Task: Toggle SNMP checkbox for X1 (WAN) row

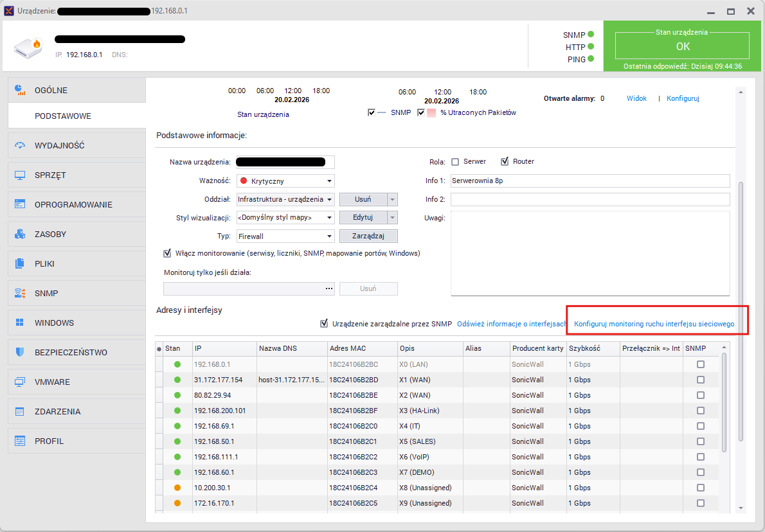Action: [701, 380]
